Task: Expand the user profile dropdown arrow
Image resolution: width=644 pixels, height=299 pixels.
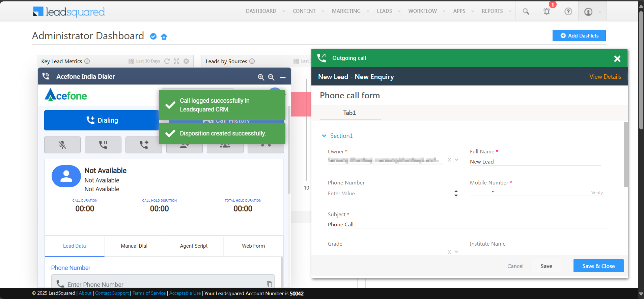Action: (x=600, y=12)
